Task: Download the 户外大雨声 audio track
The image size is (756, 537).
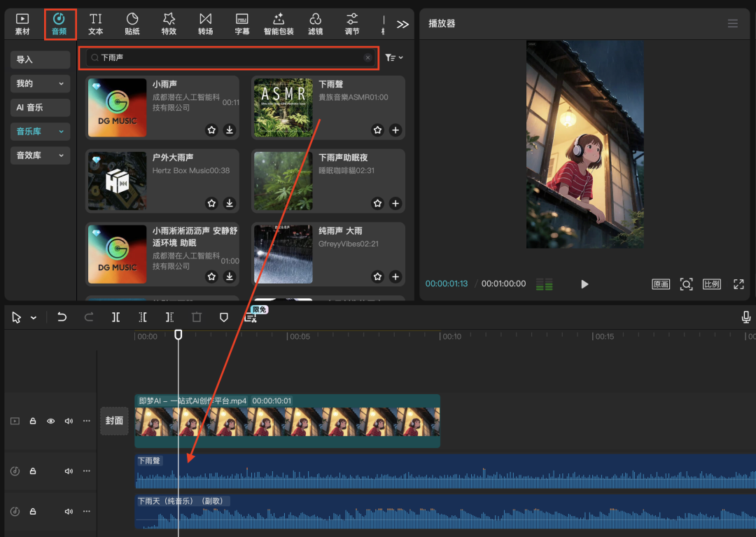Action: coord(230,203)
